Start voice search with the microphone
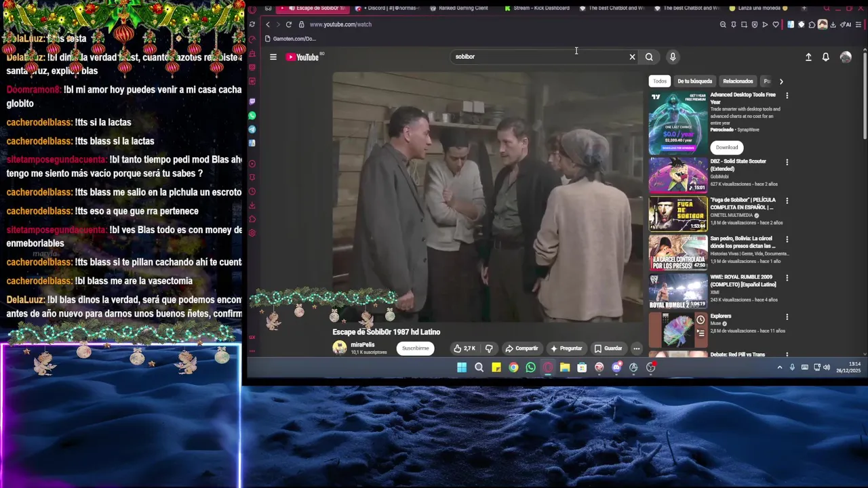 coord(673,57)
